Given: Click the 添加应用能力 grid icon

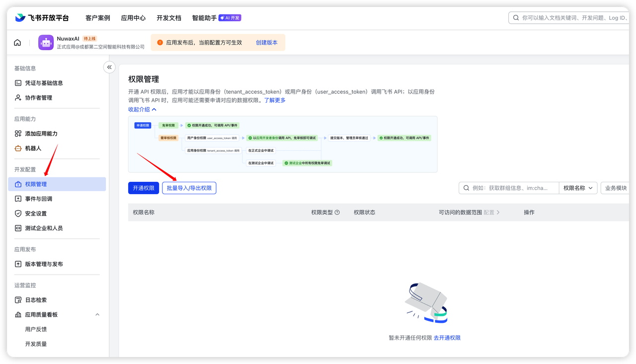Looking at the screenshot, I should pos(18,134).
